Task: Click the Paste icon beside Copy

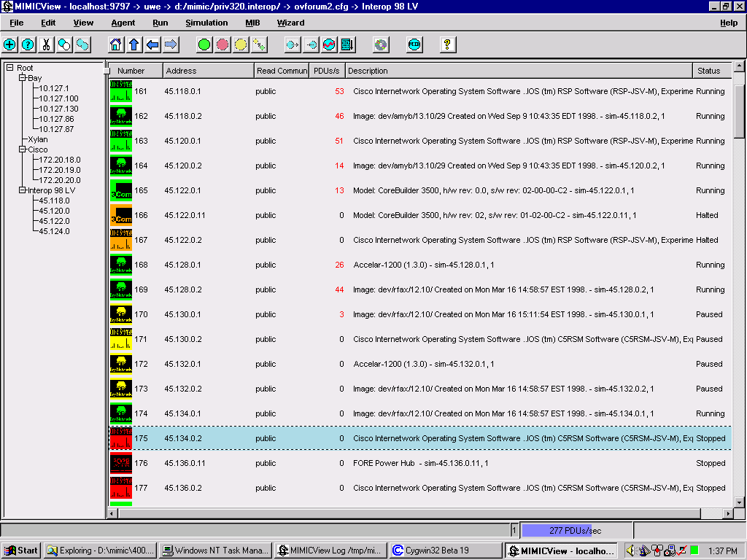Action: 83,44
